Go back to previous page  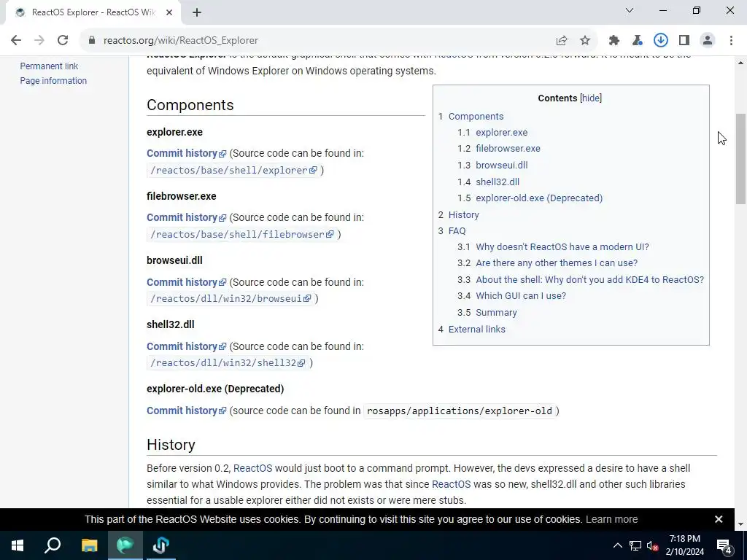pos(16,41)
